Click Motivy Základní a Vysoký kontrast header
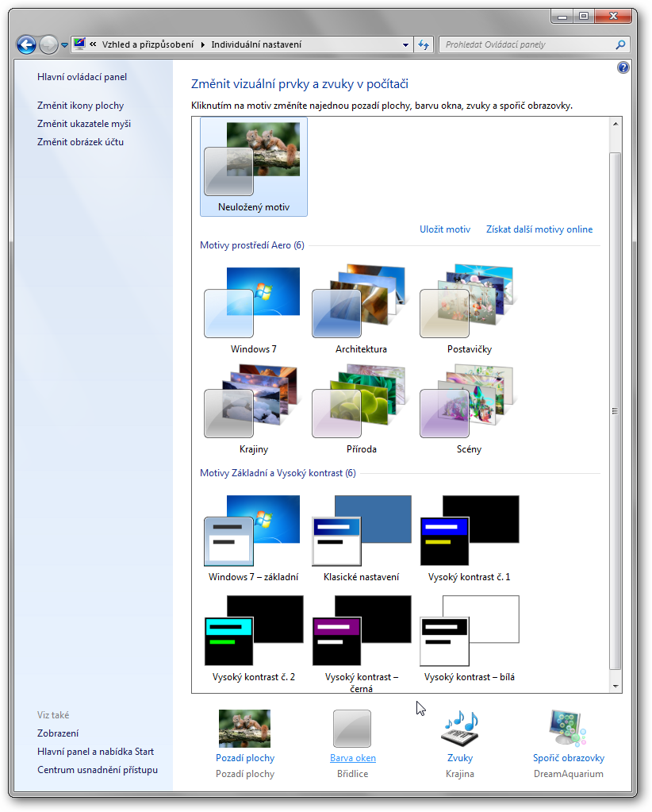Image resolution: width=652 pixels, height=812 pixels. coord(278,473)
